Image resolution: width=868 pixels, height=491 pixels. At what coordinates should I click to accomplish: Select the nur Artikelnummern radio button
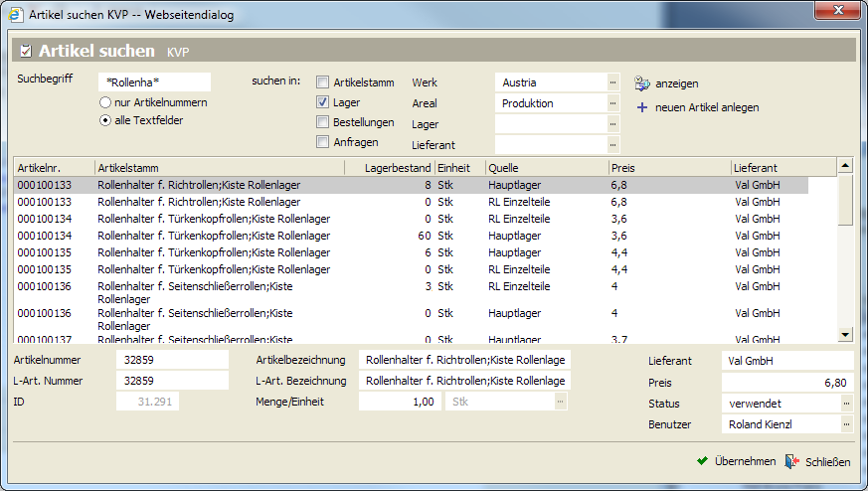coord(105,103)
